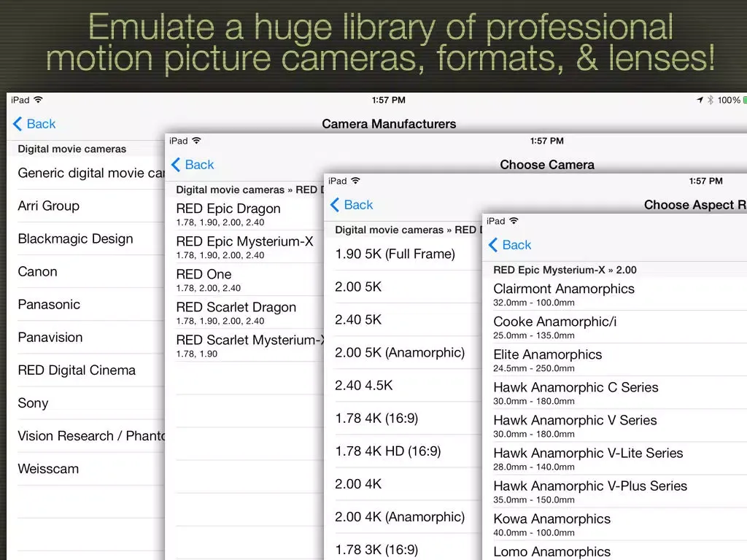Choose Blackmagic Design from manufacturers
This screenshot has width=747, height=560.
point(75,238)
